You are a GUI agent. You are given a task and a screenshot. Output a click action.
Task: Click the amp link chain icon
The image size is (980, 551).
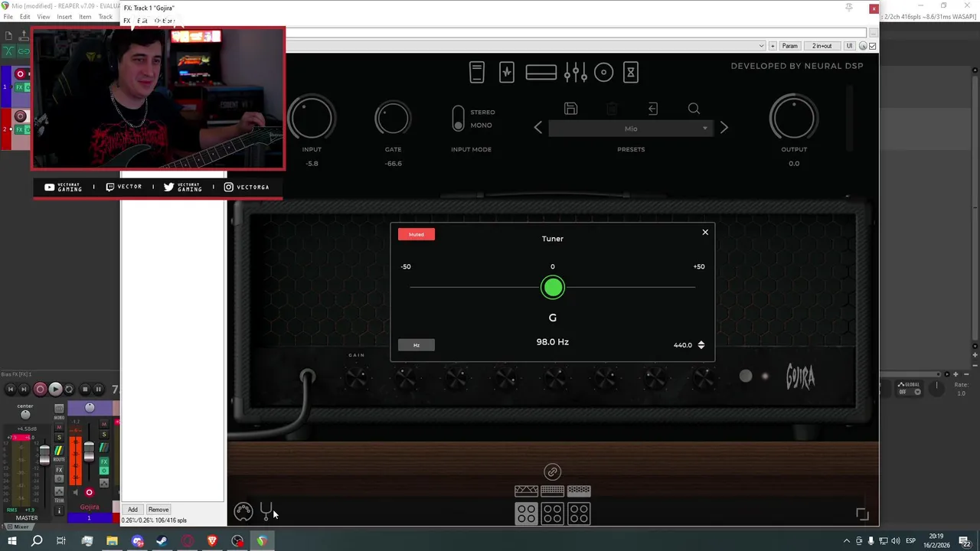(x=552, y=472)
